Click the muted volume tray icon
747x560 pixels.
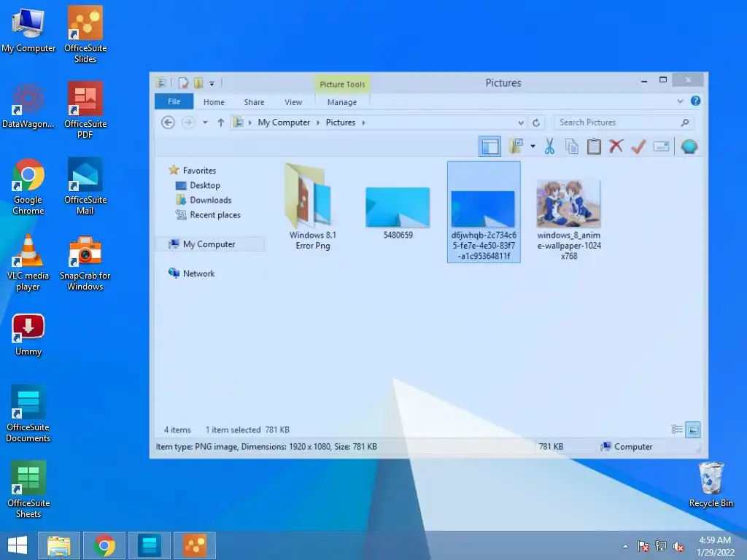(678, 546)
